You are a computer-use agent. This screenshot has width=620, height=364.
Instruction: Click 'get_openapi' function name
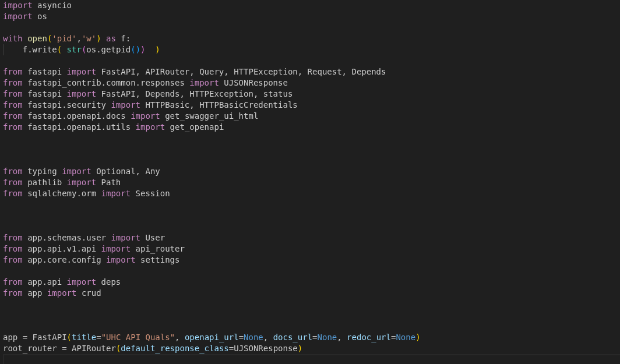197,128
